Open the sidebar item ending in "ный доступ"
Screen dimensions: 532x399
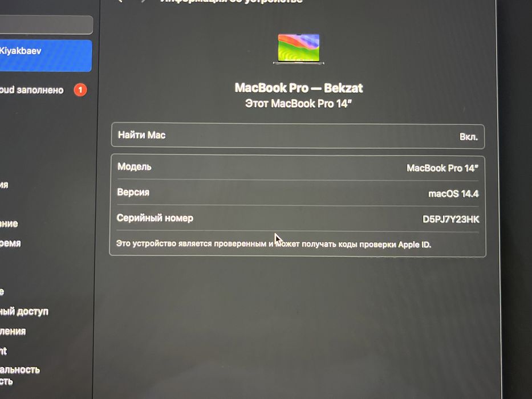point(25,311)
